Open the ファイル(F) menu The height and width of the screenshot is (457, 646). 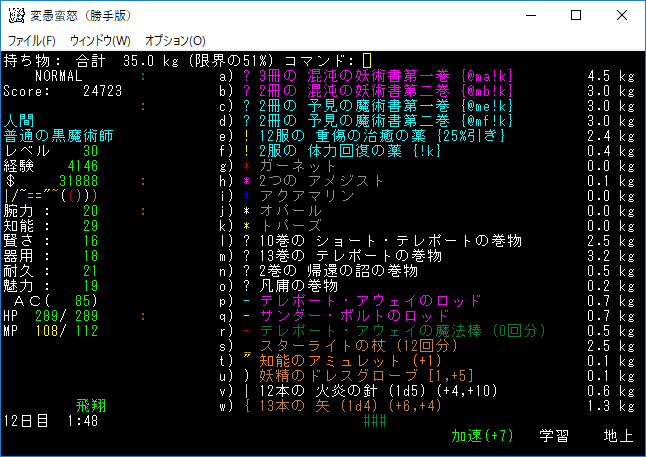[x=32, y=41]
